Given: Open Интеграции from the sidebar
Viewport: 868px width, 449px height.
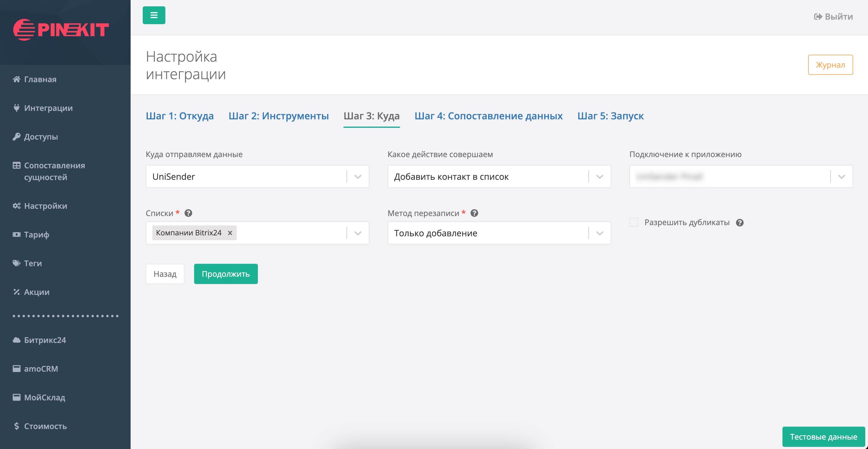Looking at the screenshot, I should pos(48,108).
